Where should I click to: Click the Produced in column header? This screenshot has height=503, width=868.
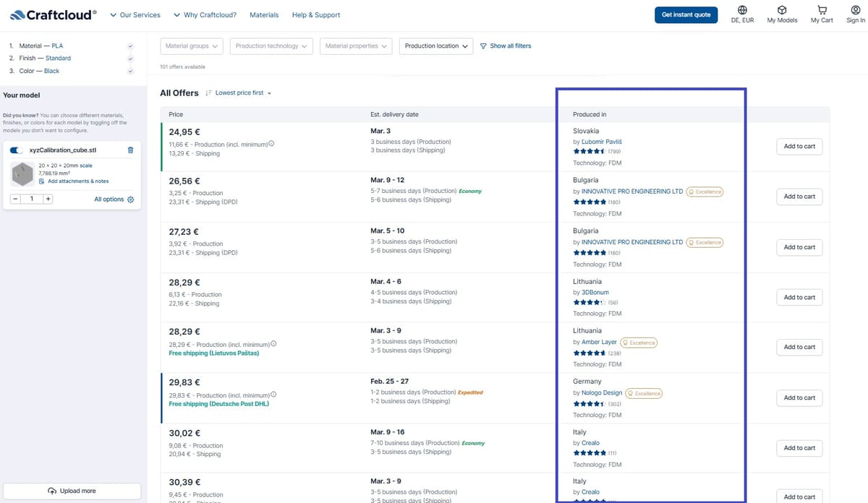pyautogui.click(x=590, y=114)
